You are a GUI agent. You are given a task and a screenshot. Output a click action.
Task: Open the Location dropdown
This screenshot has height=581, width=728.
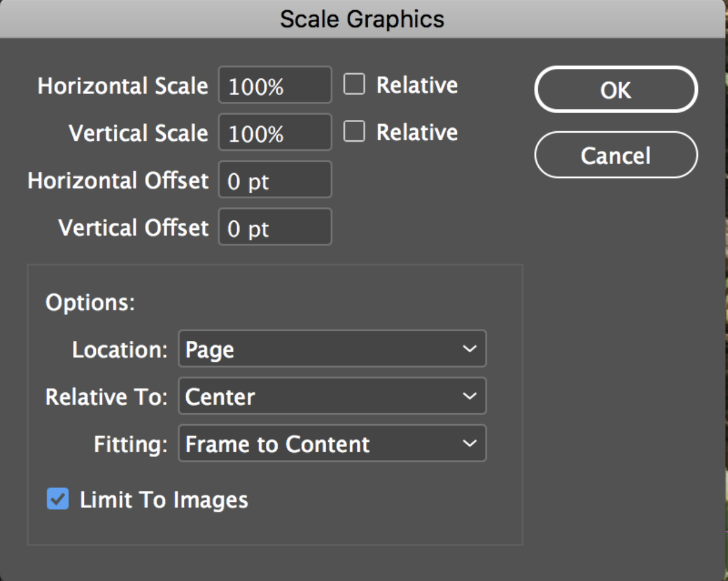point(332,349)
